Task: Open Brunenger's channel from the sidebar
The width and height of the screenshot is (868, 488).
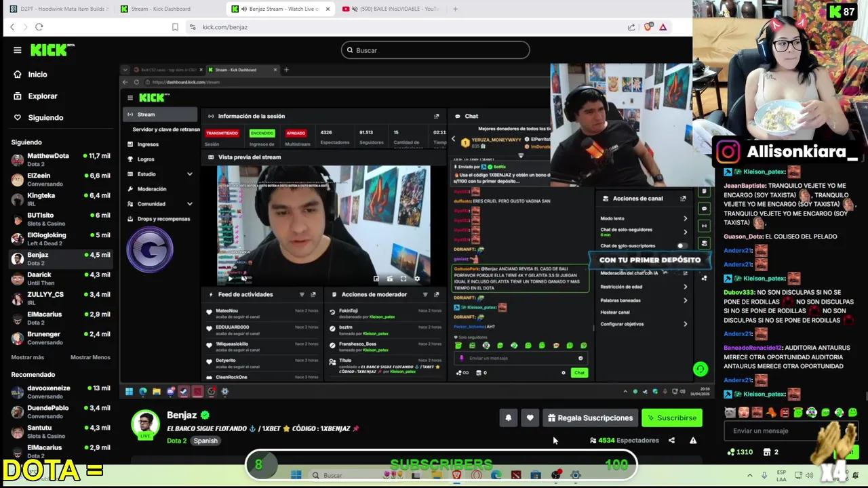Action: (61, 338)
